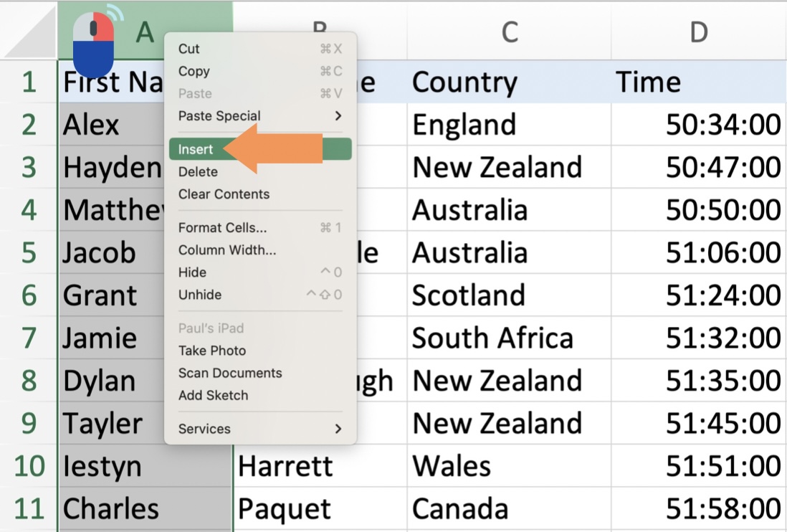Open Format Cells dialog entry
This screenshot has width=787, height=532.
point(260,228)
